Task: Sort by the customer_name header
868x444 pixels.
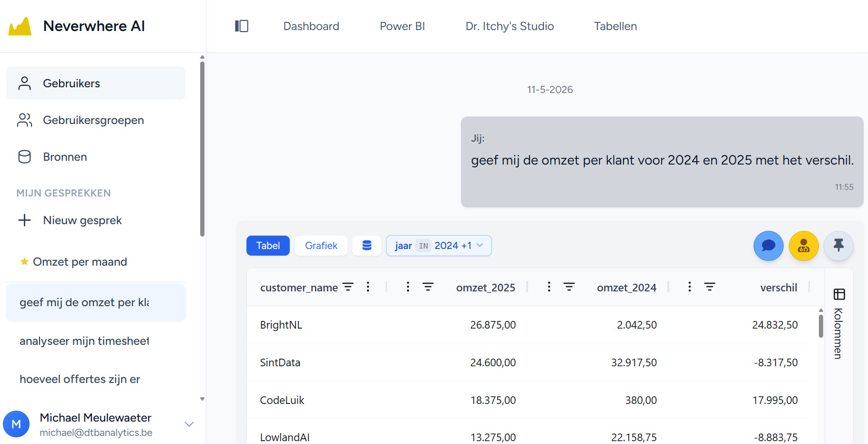Action: click(x=299, y=288)
